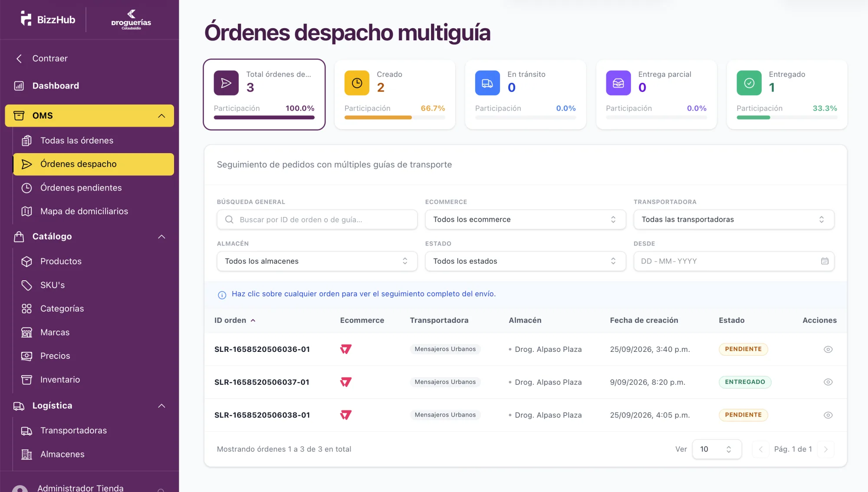Open the Todos los estados dropdown
The height and width of the screenshot is (492, 868).
pos(525,261)
